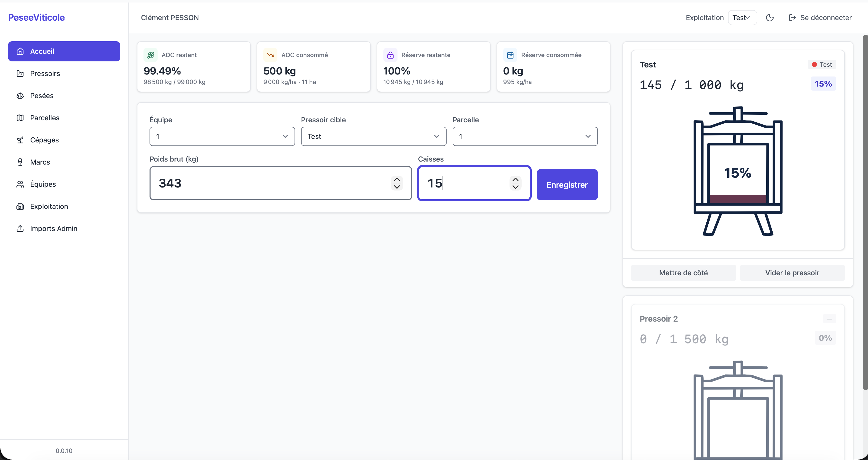
Task: Click the Enregistrer button
Action: [567, 184]
